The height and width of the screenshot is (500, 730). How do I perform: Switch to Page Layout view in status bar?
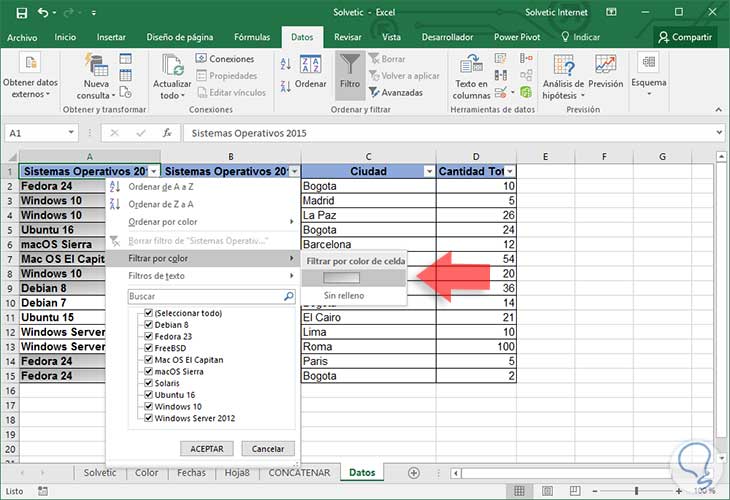[547, 491]
